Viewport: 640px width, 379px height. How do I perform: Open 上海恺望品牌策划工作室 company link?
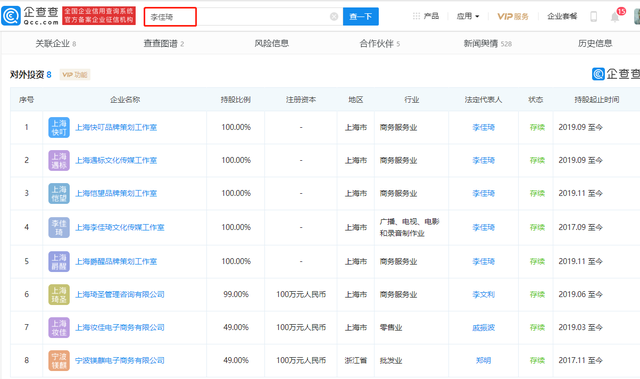tap(116, 193)
